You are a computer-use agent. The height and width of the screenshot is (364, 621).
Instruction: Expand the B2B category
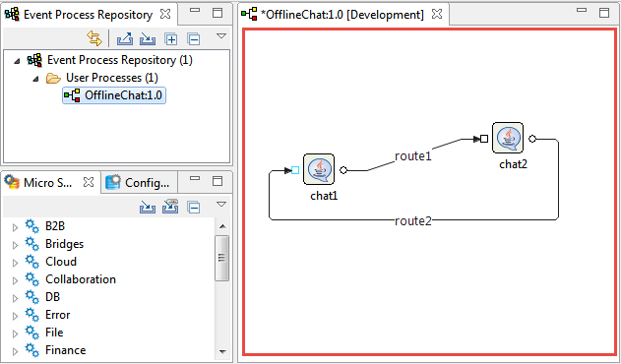[x=15, y=227]
